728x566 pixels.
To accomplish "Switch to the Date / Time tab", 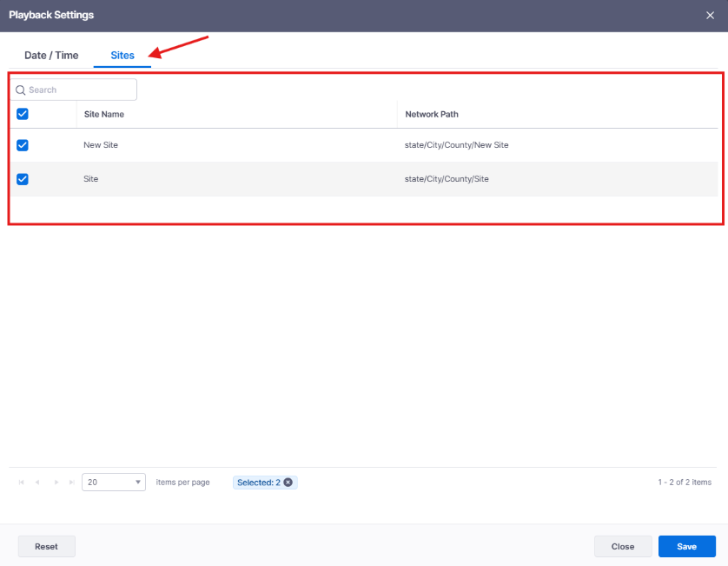I will [51, 56].
